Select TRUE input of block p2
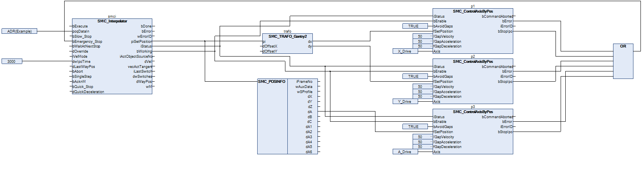The width and height of the screenshot is (644, 170). [413, 77]
